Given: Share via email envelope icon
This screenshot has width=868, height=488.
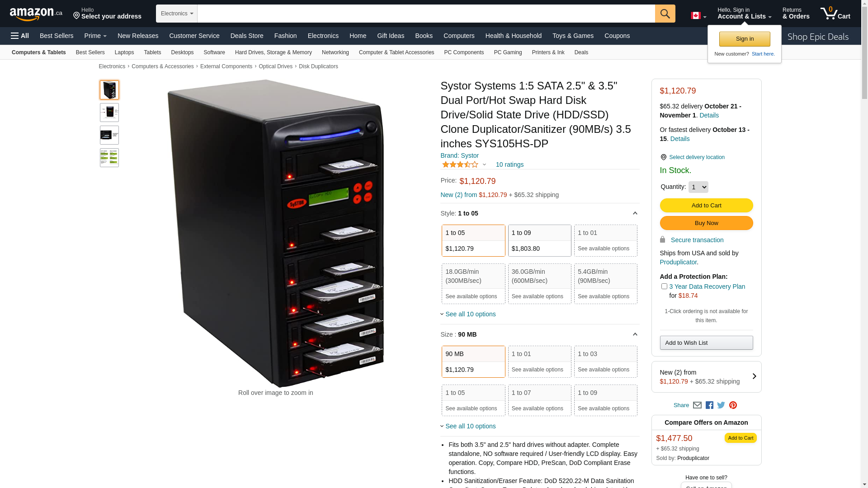Looking at the screenshot, I should pyautogui.click(x=697, y=405).
